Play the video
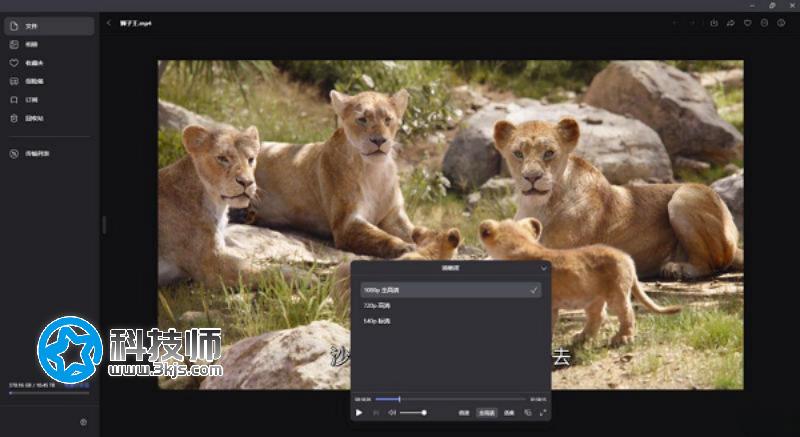800x437 pixels. [359, 413]
